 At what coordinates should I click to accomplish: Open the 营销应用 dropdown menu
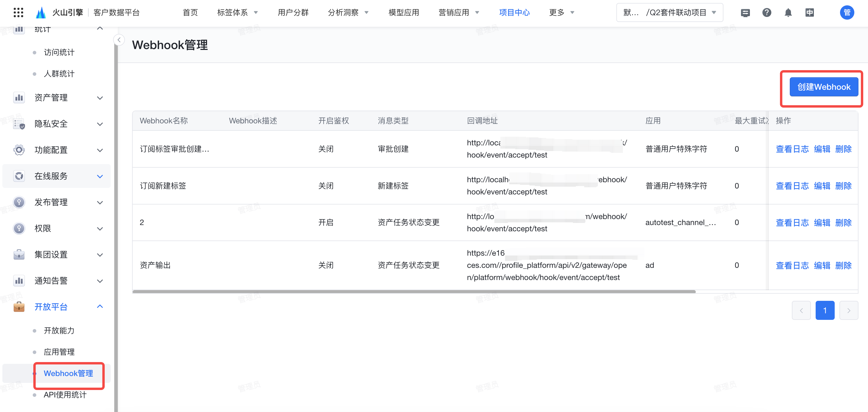click(459, 12)
